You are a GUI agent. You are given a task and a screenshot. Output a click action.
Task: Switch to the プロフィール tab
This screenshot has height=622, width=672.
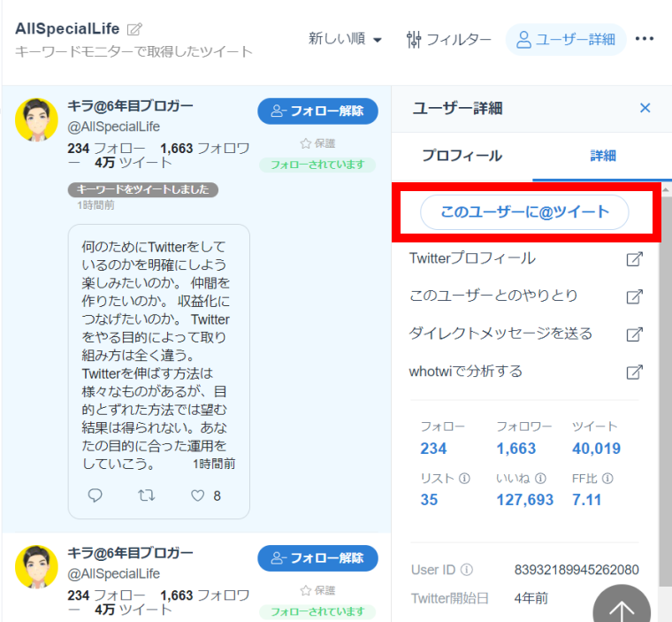pyautogui.click(x=462, y=156)
